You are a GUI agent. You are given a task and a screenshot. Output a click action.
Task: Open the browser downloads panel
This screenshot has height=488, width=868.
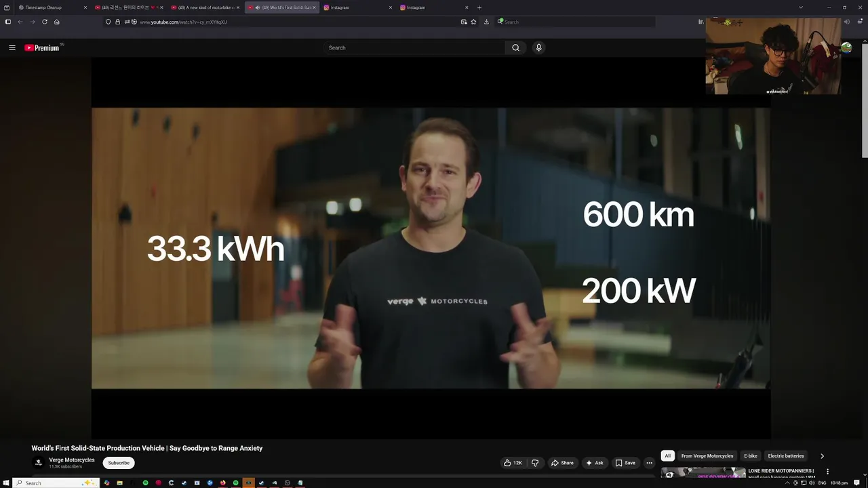(486, 22)
